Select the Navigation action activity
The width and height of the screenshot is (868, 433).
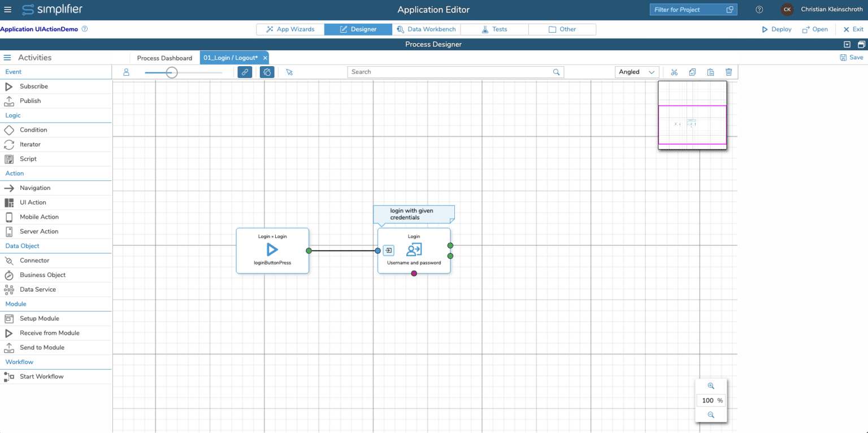[56, 188]
